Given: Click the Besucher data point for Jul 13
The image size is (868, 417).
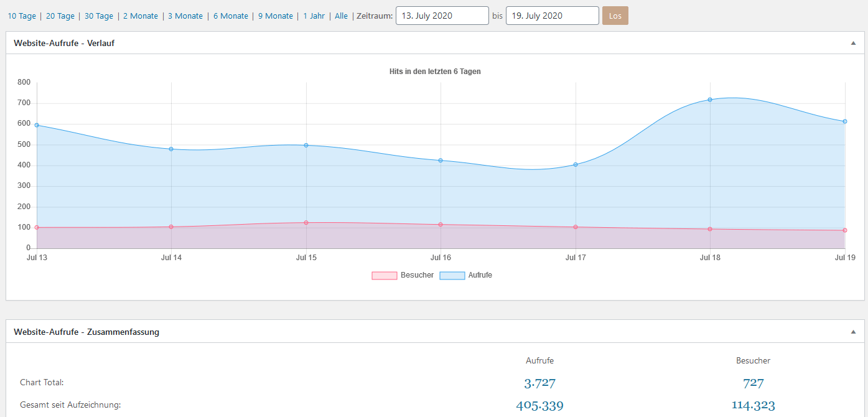Looking at the screenshot, I should (x=37, y=227).
